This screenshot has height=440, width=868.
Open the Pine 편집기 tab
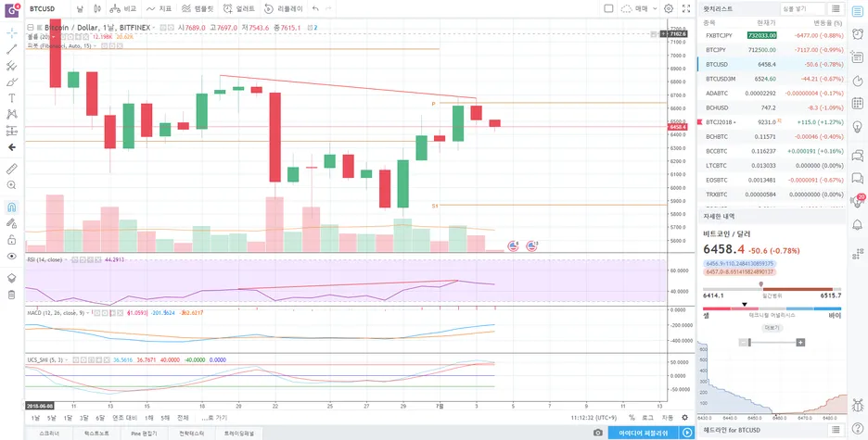[x=144, y=433]
